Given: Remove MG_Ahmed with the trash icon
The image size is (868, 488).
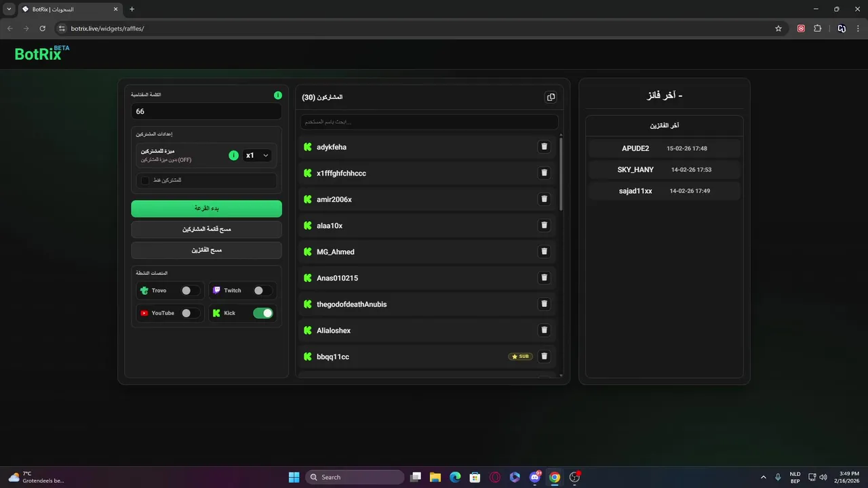Looking at the screenshot, I should click(544, 251).
